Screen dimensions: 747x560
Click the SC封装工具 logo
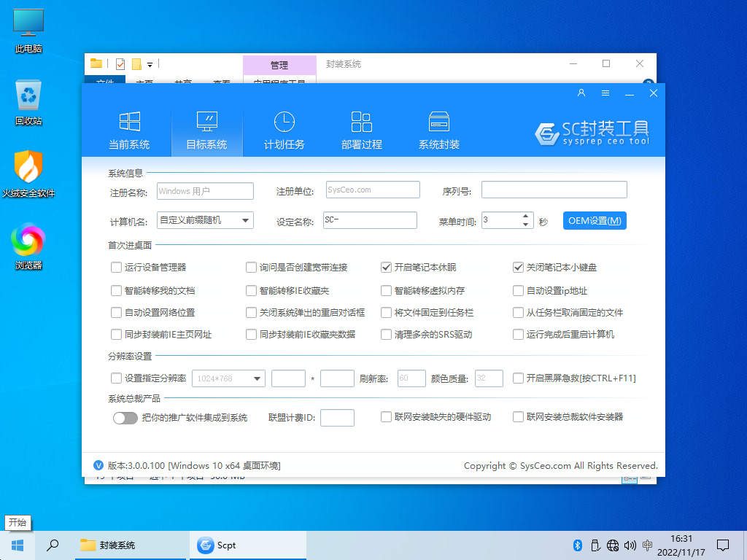pyautogui.click(x=592, y=133)
